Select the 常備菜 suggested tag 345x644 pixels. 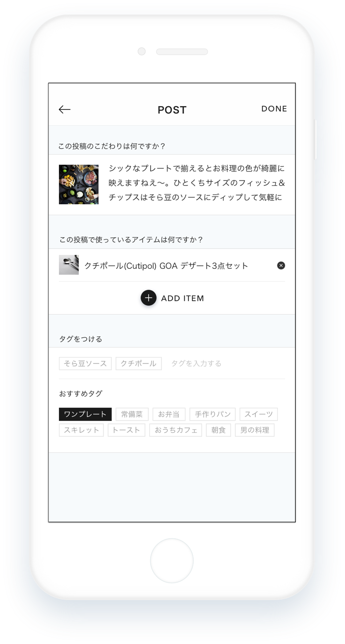132,414
